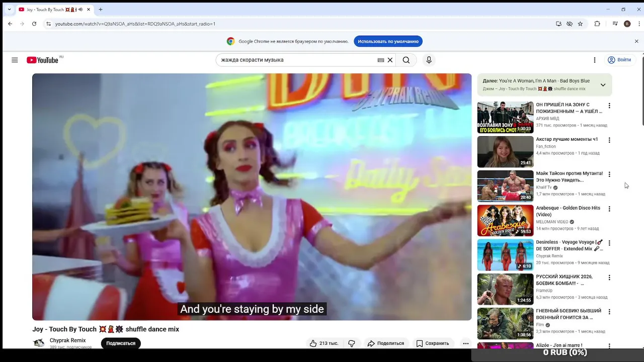644x362 pixels.
Task: Open a new tab with plus button
Action: 101,10
